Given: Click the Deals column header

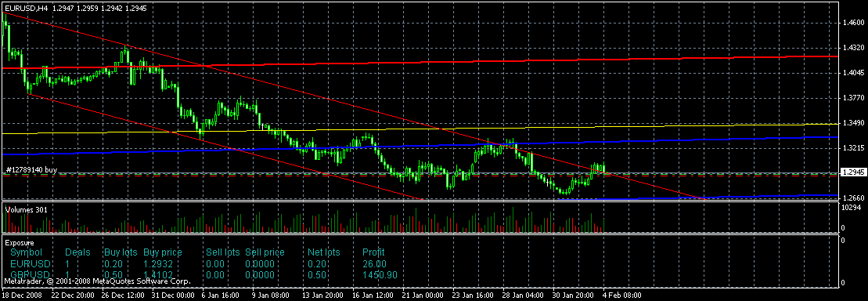Looking at the screenshot, I should 77,252.
